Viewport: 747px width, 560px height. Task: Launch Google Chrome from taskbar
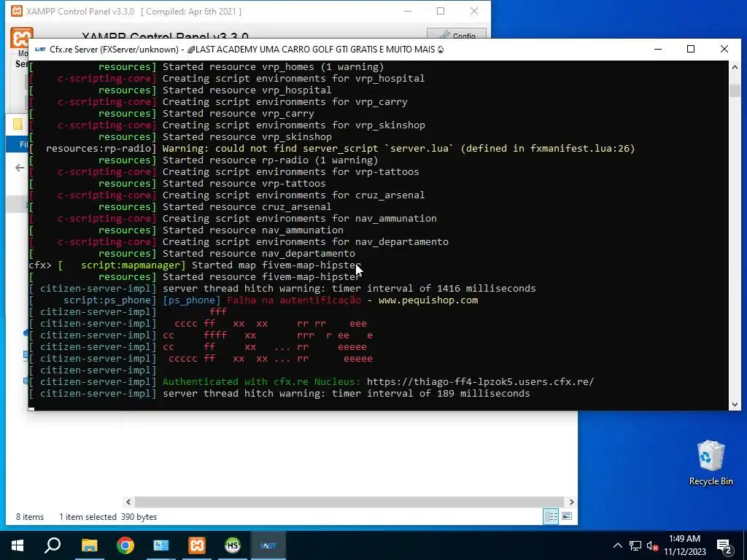coord(125,545)
